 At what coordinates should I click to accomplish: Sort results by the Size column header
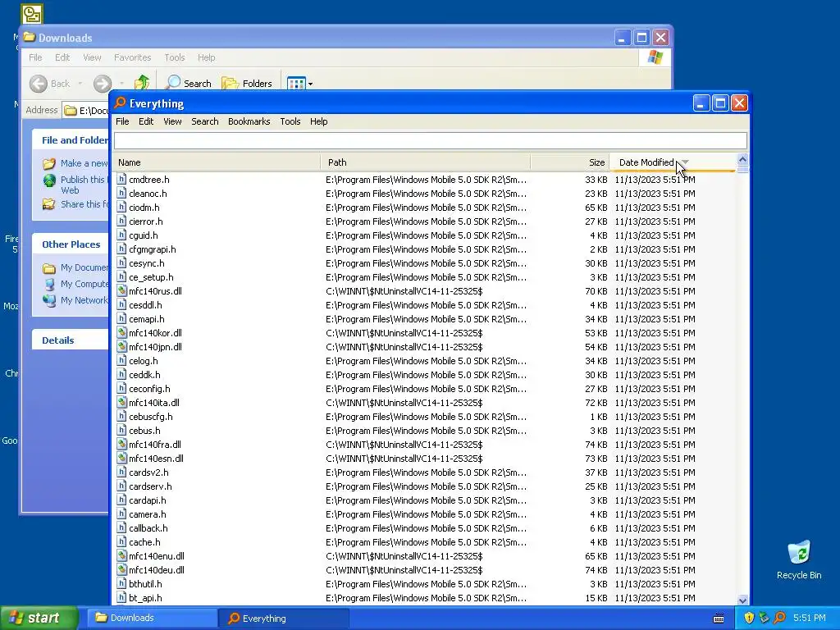(x=570, y=162)
